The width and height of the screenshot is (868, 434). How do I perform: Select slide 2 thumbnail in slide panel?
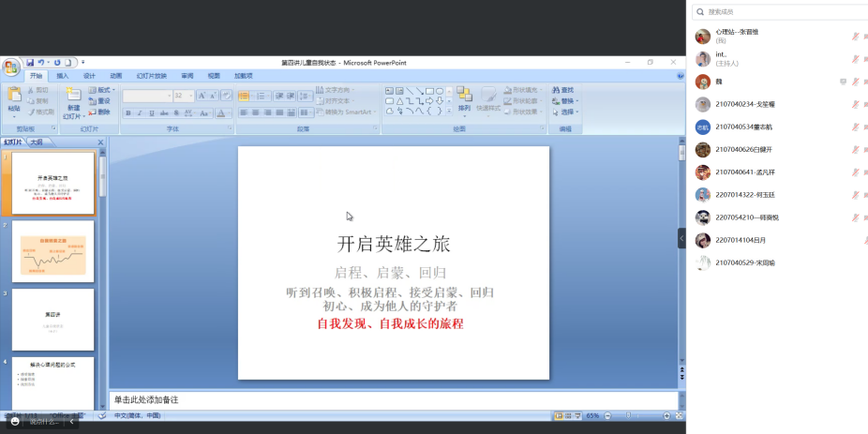click(52, 251)
